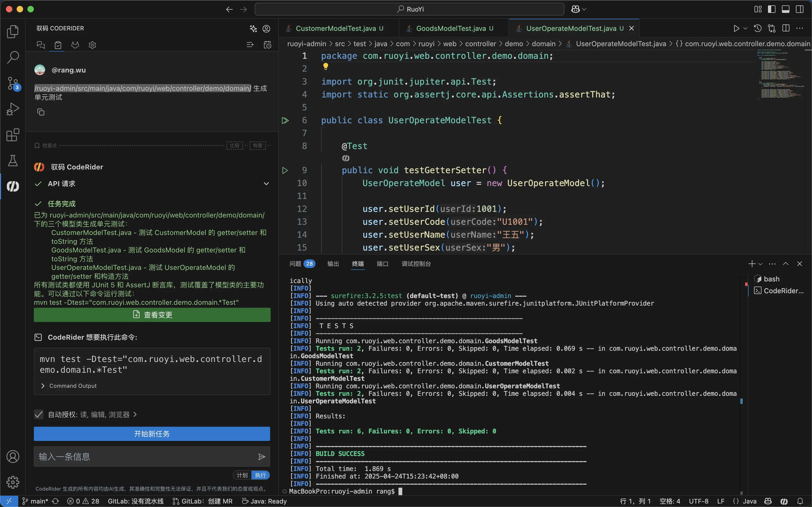812x507 pixels.
Task: Click the CodeRider icon in the activity bar
Action: pyautogui.click(x=13, y=186)
